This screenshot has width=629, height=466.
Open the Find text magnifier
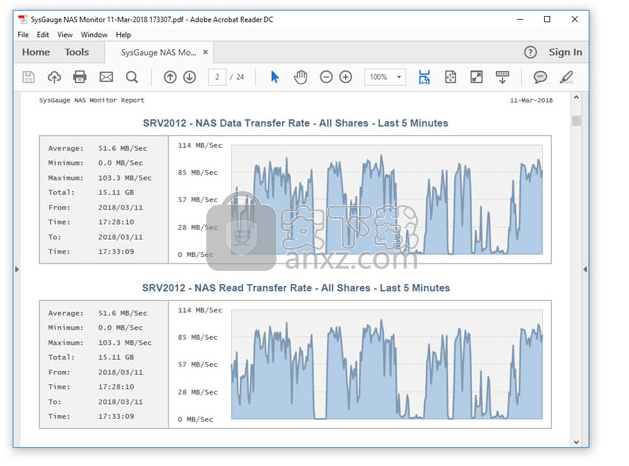[132, 77]
